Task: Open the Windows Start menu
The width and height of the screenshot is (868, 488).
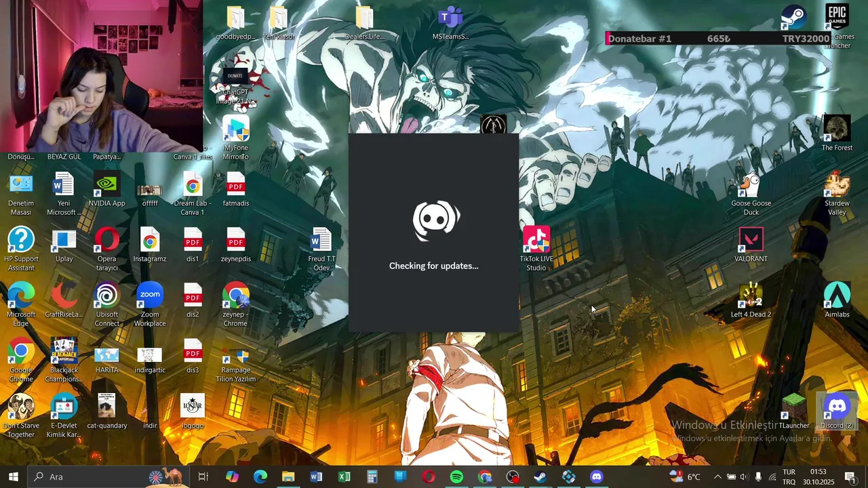Action: (x=13, y=476)
